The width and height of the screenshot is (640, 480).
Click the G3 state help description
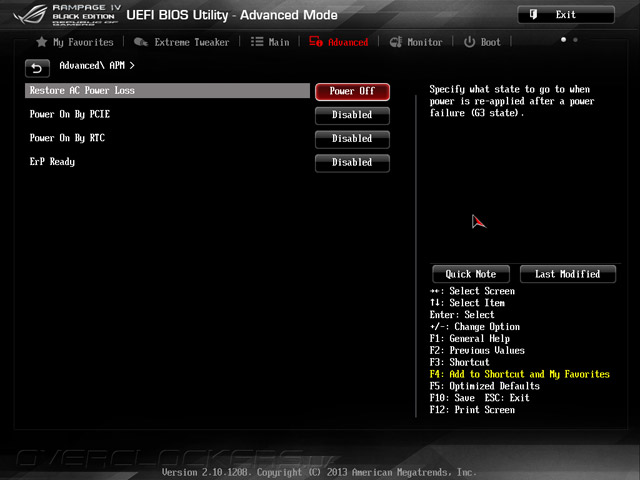tap(512, 101)
